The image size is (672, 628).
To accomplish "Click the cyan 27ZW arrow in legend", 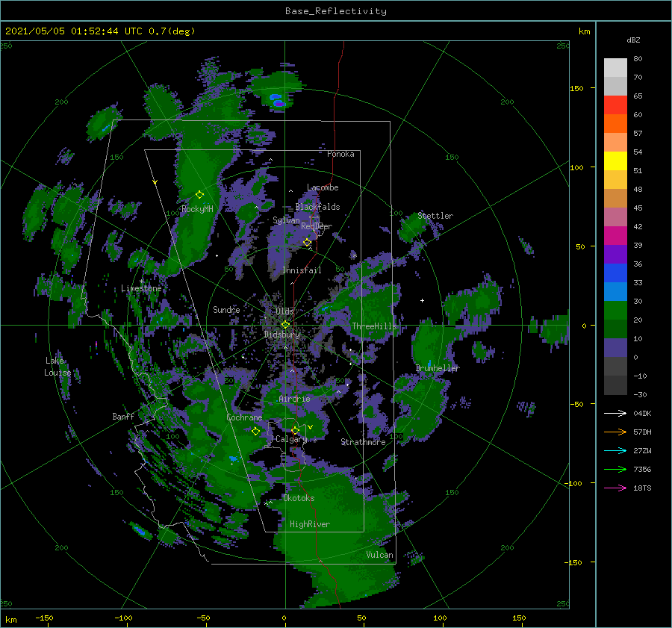I will (x=615, y=450).
